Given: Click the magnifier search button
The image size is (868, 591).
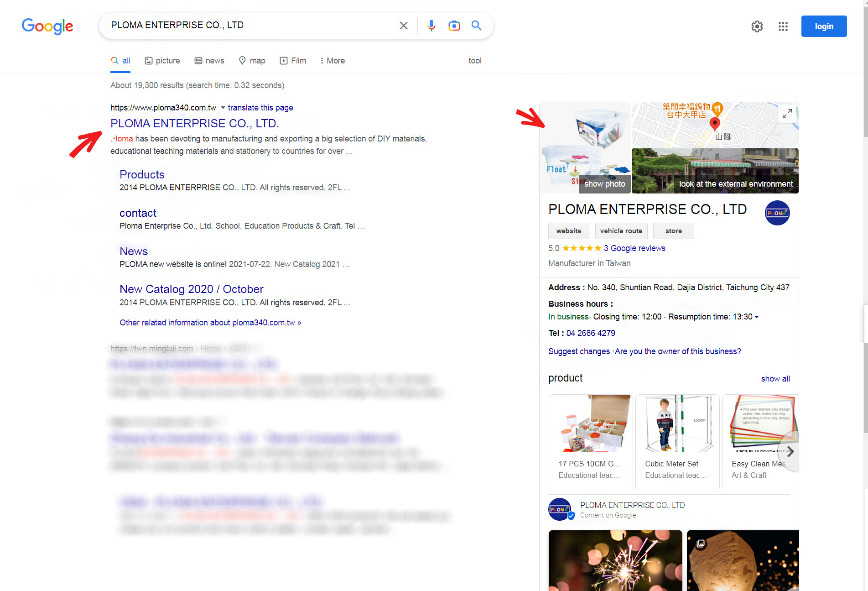Looking at the screenshot, I should 476,26.
